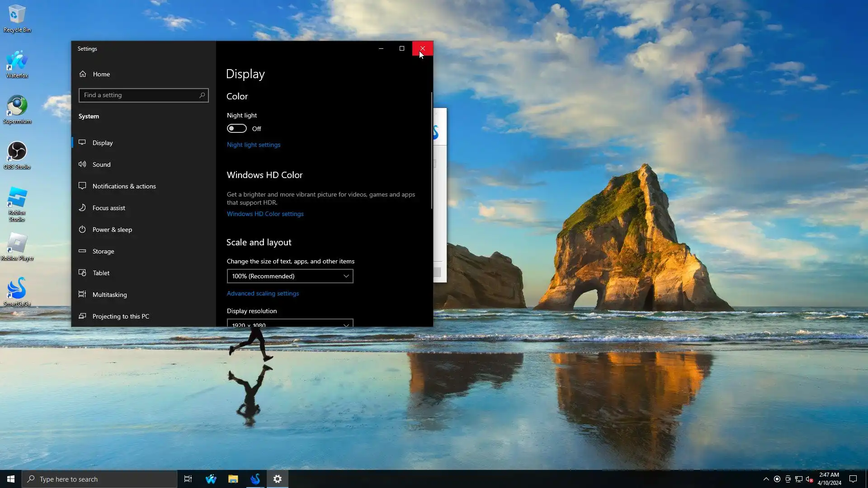Click the Waterfox icon in the taskbar
The image size is (868, 488).
tap(211, 479)
